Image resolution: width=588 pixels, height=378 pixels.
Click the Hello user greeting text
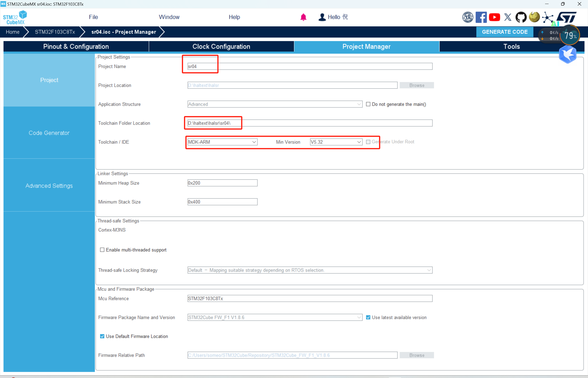click(x=338, y=17)
